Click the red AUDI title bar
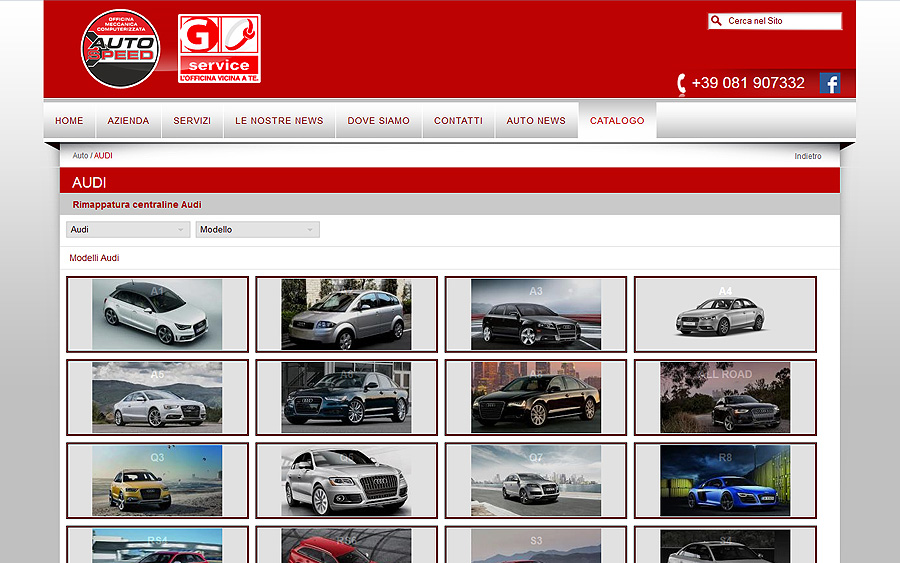This screenshot has height=563, width=900. coord(450,181)
